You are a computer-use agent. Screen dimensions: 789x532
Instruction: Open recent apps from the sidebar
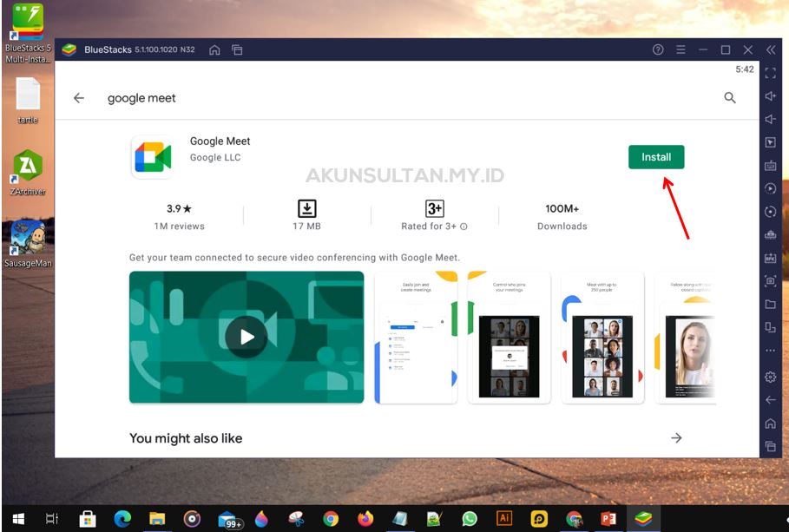click(x=771, y=446)
